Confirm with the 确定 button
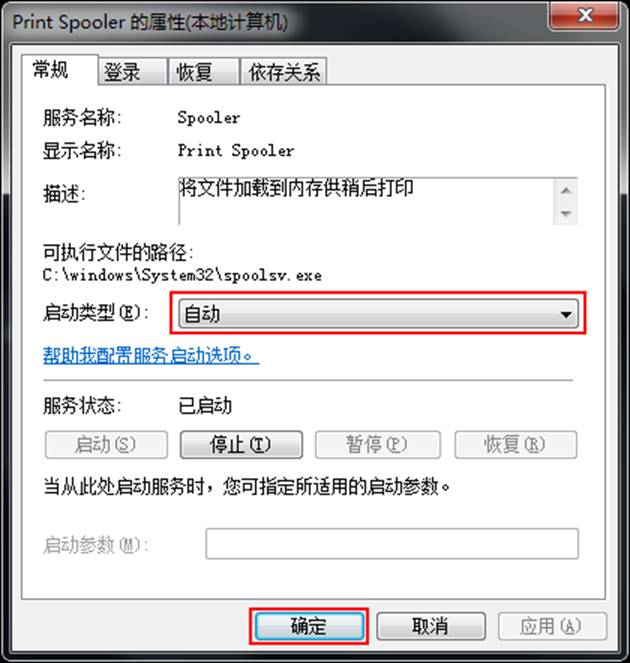Image resolution: width=630 pixels, height=663 pixels. (x=308, y=626)
